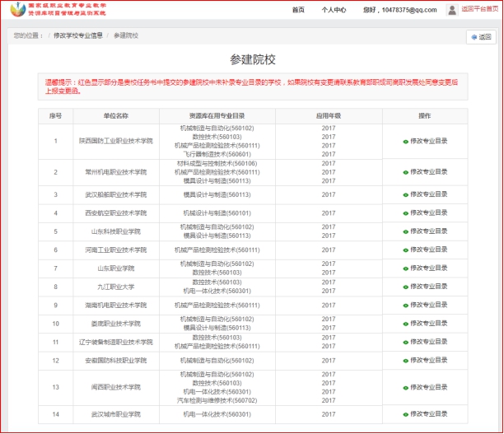Open the 个人中心 menu
Image resolution: width=504 pixels, height=434 pixels.
(333, 10)
